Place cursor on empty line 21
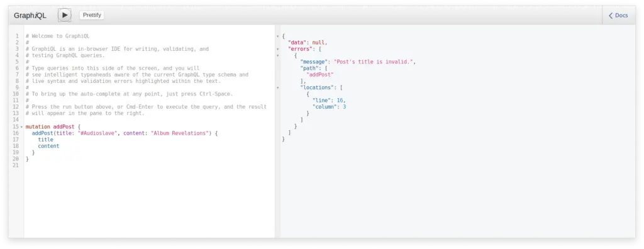This screenshot has height=249, width=644. [148, 165]
